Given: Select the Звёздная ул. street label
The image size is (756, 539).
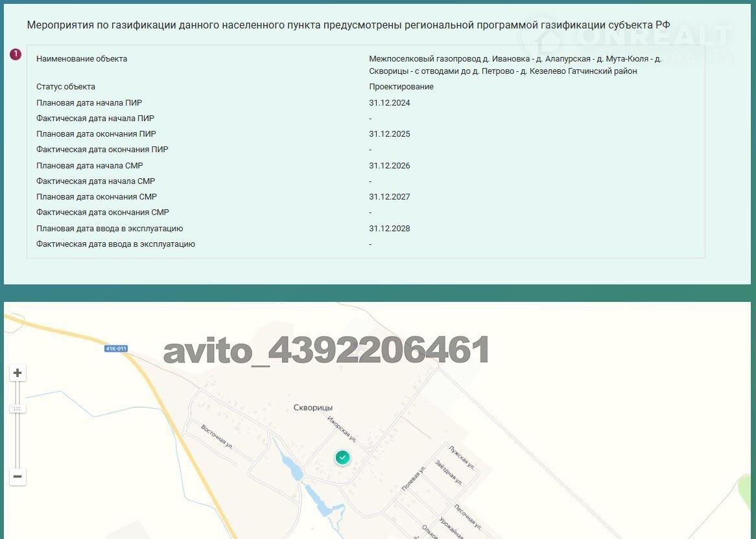Looking at the screenshot, I should (449, 472).
